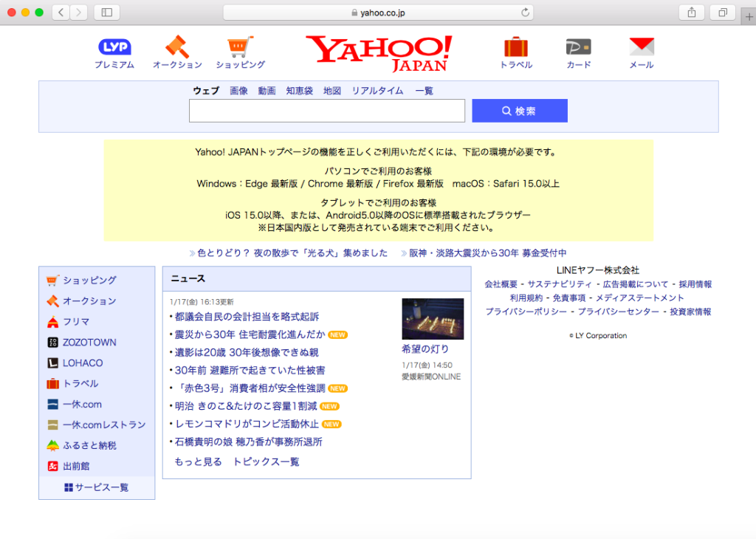Click もっと見る under news list

(x=198, y=461)
